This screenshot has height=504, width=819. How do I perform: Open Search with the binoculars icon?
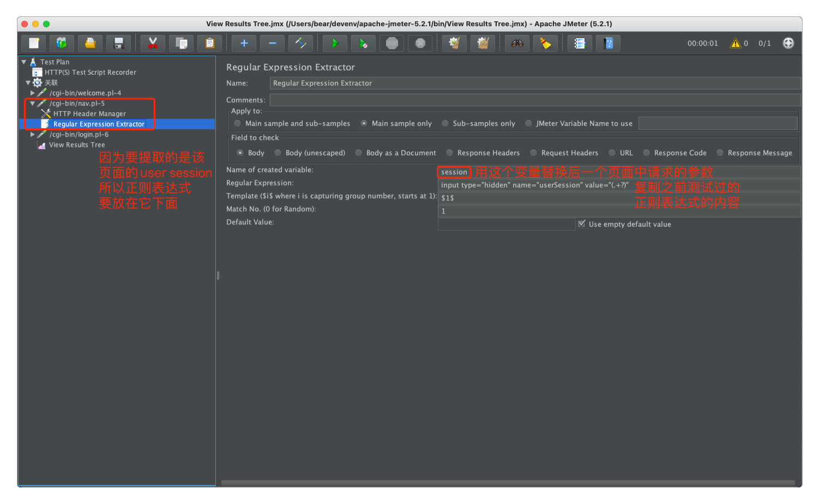[x=517, y=43]
